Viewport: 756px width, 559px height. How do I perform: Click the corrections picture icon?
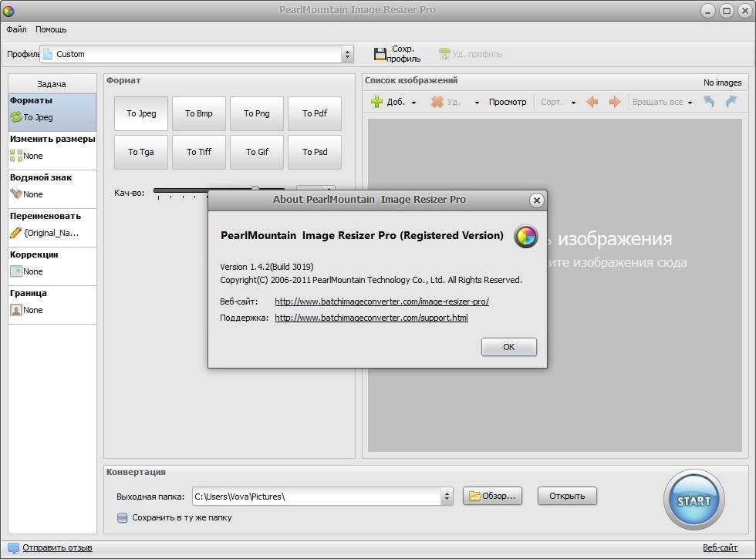(16, 271)
